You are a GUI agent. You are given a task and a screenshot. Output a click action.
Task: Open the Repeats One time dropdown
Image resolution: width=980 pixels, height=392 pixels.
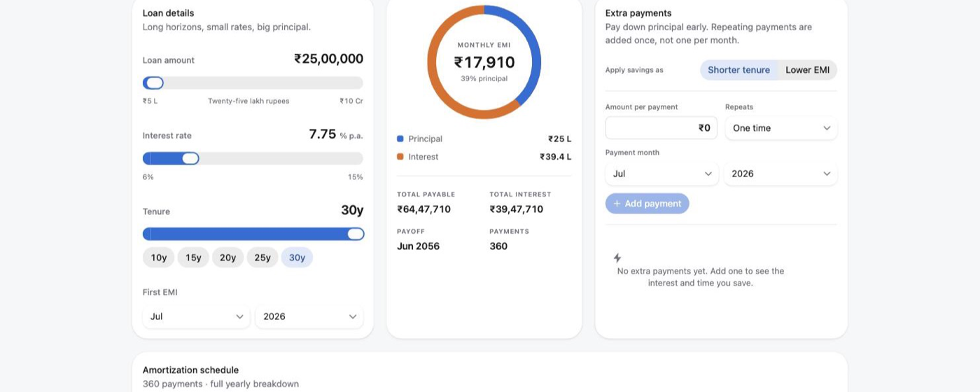pos(781,128)
